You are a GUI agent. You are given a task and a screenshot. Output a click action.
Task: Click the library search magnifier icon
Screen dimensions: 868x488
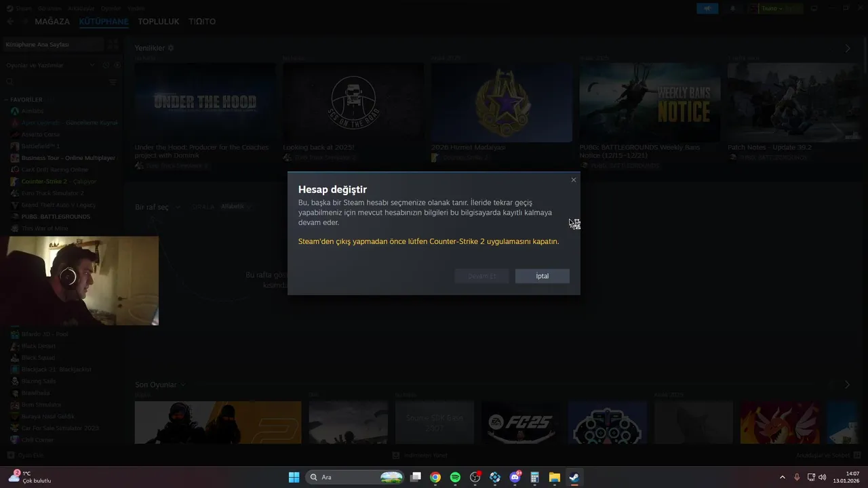click(x=9, y=81)
